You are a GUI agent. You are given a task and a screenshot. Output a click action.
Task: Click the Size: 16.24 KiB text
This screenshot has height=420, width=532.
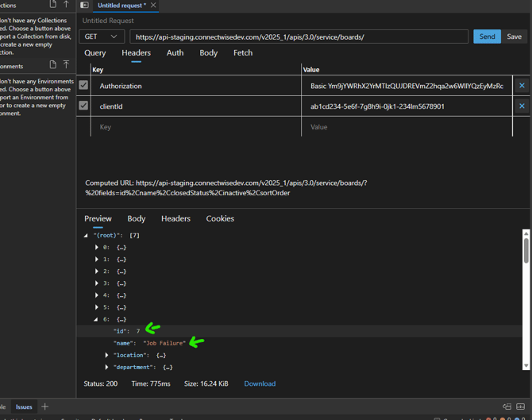pos(206,383)
